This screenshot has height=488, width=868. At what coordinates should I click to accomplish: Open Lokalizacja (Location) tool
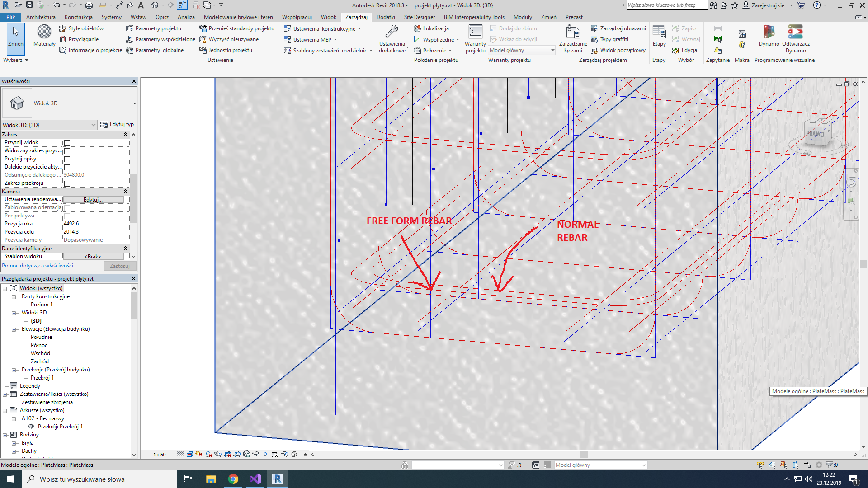[x=431, y=28]
